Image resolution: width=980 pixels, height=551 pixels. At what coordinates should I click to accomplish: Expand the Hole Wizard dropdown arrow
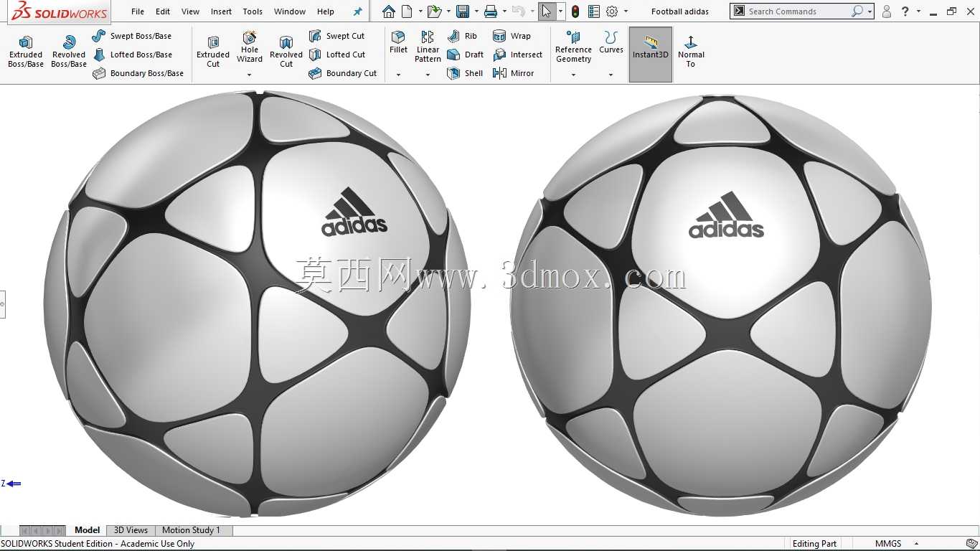[x=250, y=75]
